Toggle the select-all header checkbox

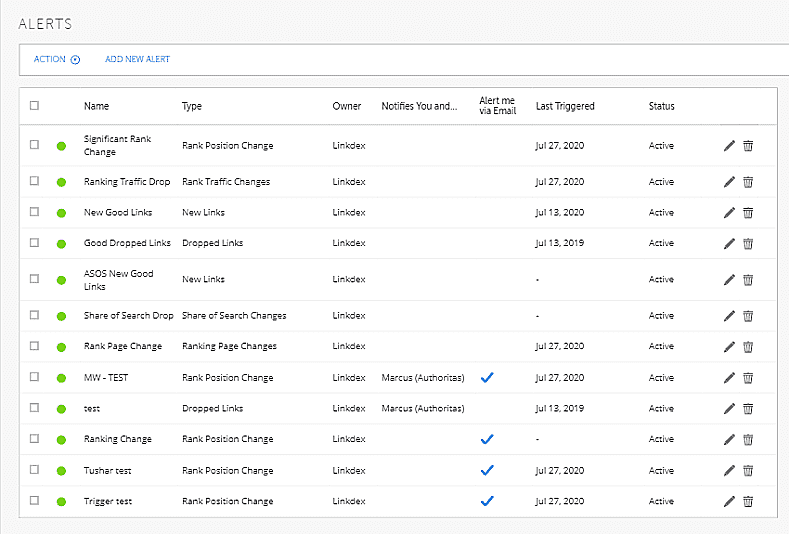click(x=34, y=106)
